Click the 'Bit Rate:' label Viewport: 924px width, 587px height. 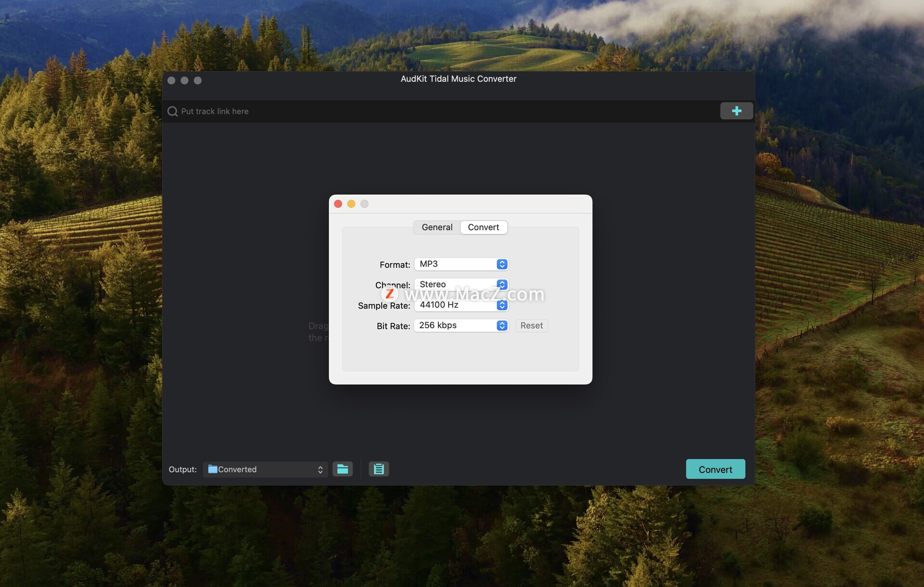[x=393, y=326]
